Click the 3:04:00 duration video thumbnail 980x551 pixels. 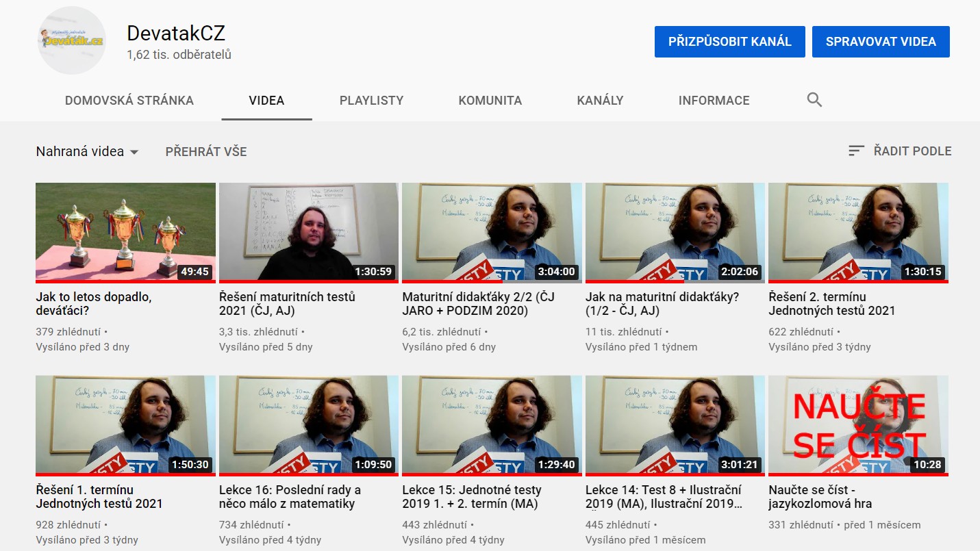492,232
